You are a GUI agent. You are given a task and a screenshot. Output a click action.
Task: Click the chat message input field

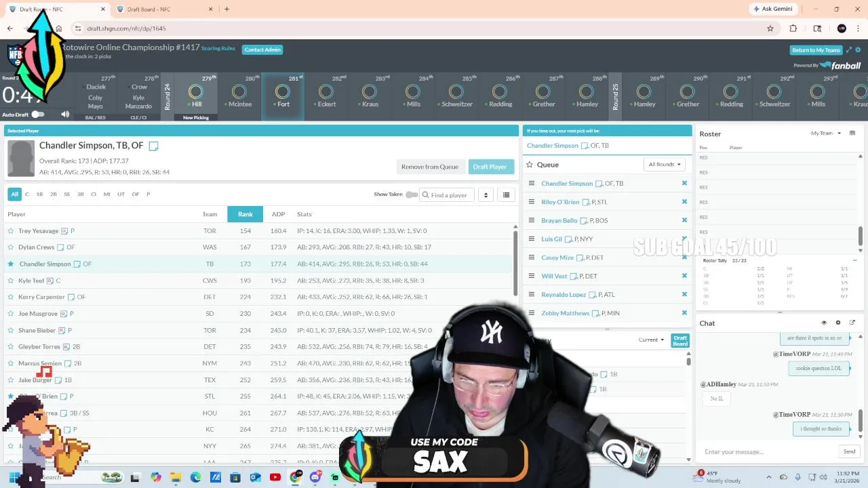tap(770, 452)
